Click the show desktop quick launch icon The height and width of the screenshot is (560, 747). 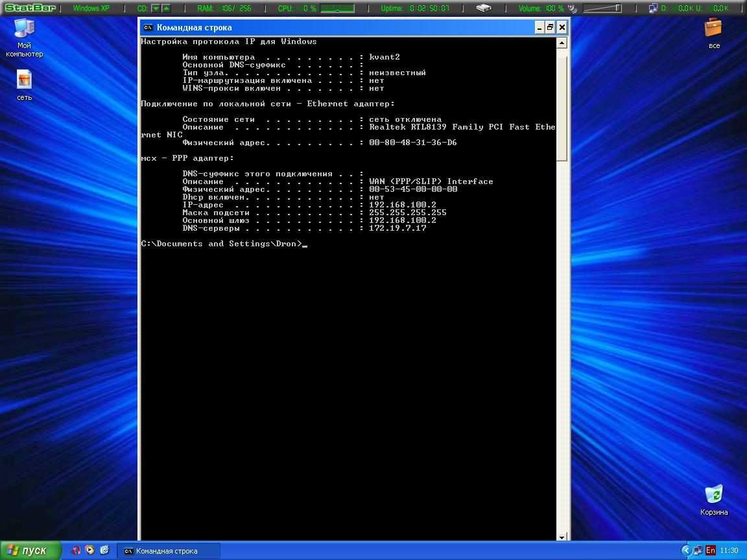(x=104, y=550)
